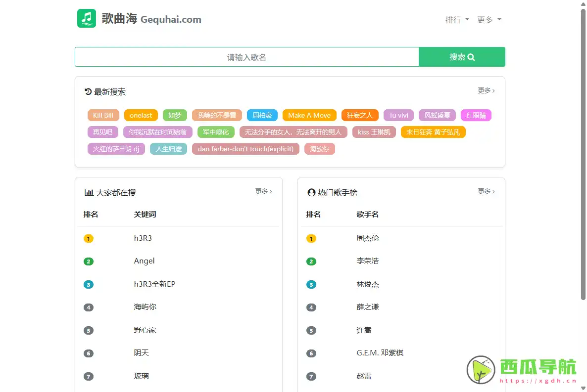The image size is (587, 392).
Task: Click the page vertical scrollbar
Action: (x=583, y=155)
